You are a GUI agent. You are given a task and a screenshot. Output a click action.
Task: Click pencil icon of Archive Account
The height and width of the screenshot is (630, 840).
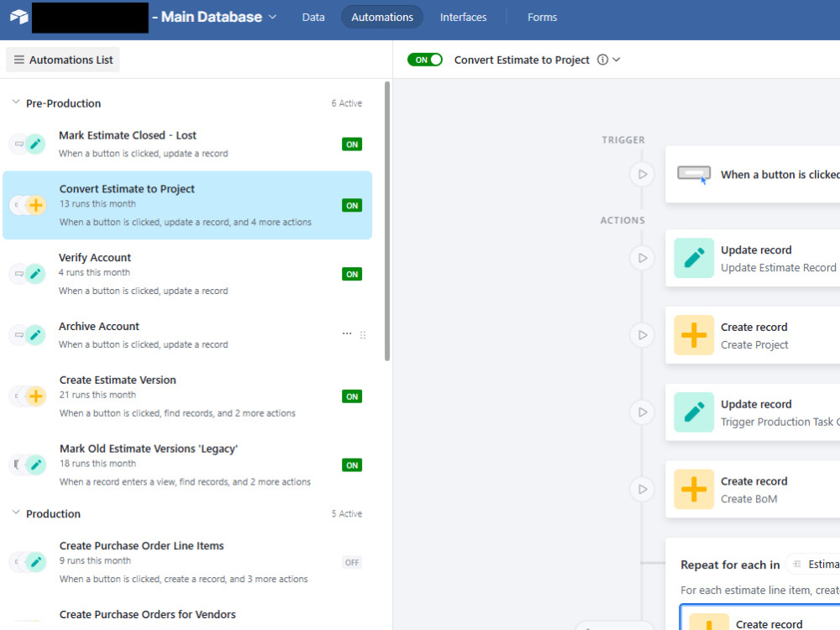(35, 335)
